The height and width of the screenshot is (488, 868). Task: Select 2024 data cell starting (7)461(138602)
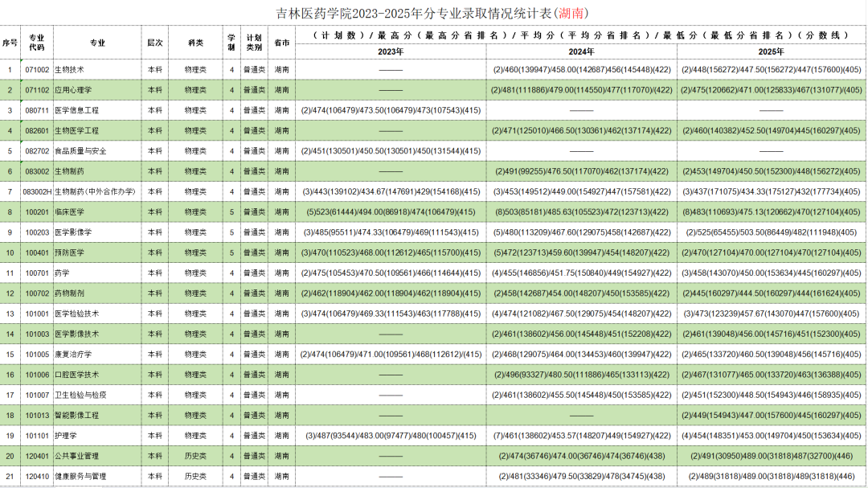click(581, 436)
